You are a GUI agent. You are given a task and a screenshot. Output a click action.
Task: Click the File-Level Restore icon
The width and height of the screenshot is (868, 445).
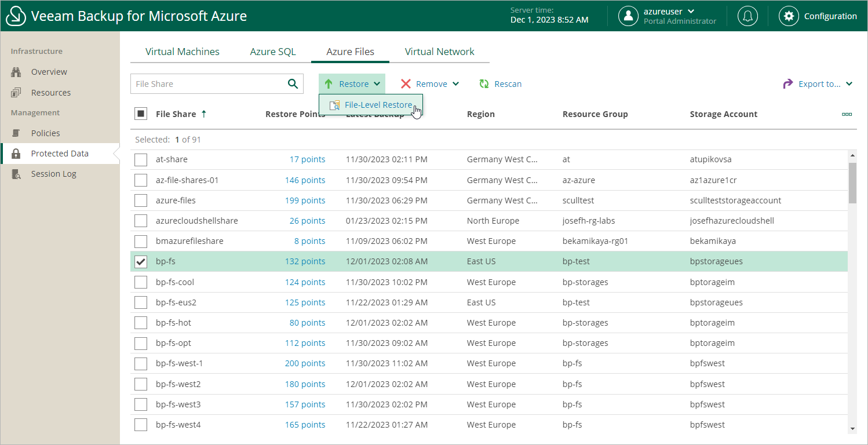[334, 105]
